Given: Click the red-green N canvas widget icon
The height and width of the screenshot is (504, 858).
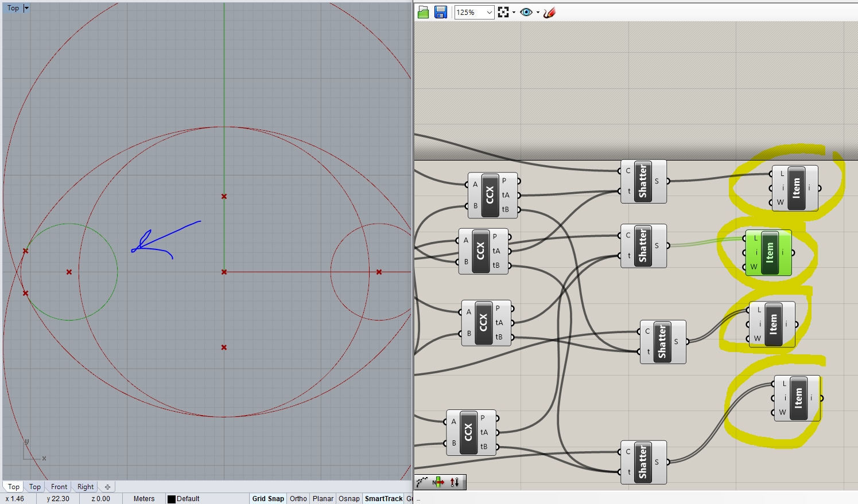Looking at the screenshot, I should [438, 482].
